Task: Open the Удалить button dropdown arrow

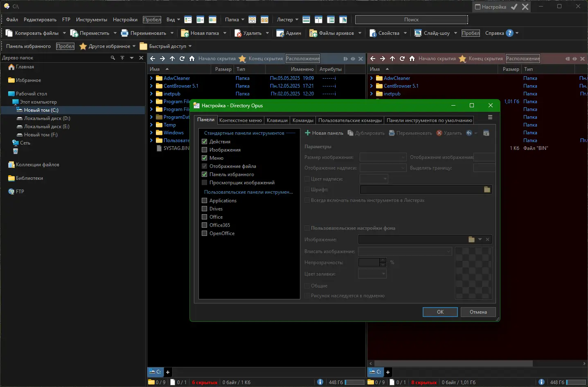Action: coord(268,33)
